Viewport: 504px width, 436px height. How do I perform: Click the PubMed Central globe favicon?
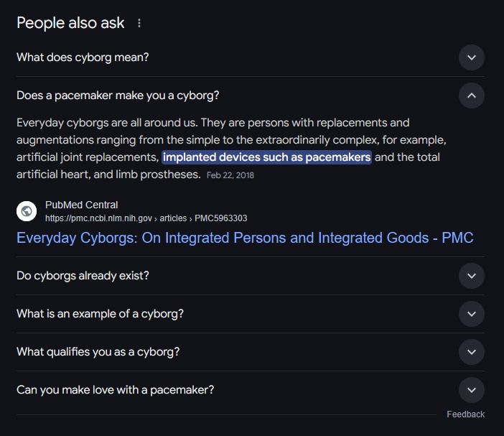pyautogui.click(x=27, y=211)
